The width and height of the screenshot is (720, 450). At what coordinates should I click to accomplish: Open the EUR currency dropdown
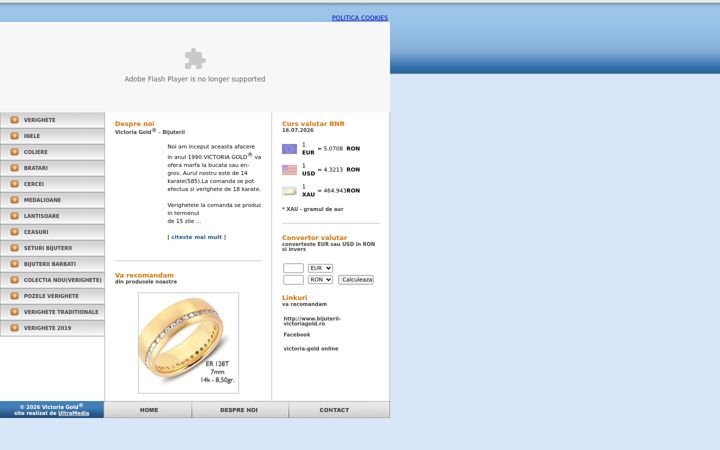[320, 268]
